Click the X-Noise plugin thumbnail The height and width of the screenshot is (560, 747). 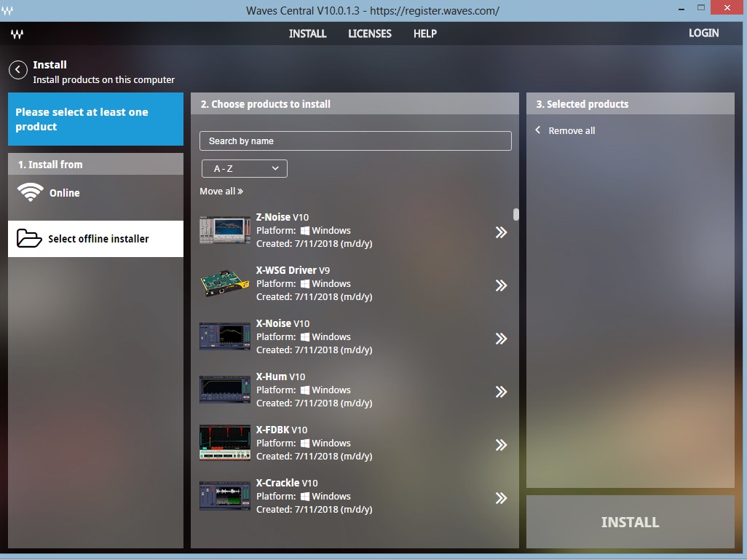click(225, 336)
